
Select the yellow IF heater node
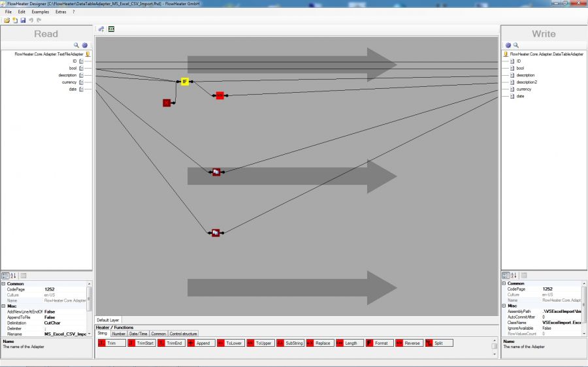pyautogui.click(x=184, y=82)
